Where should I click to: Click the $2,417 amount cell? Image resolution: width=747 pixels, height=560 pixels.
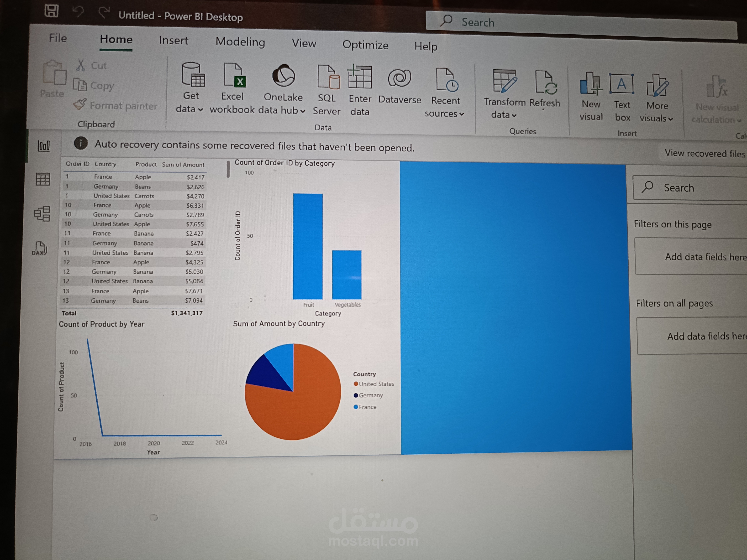(195, 177)
